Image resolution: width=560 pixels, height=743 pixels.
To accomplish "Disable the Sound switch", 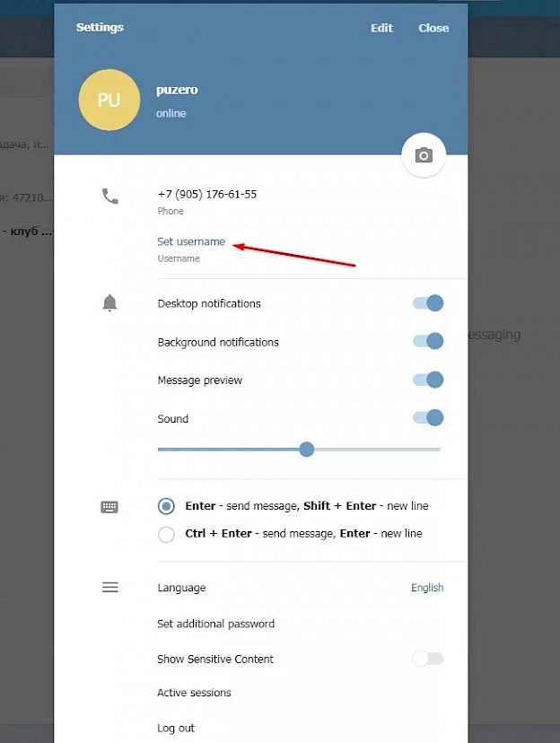I will tap(428, 418).
